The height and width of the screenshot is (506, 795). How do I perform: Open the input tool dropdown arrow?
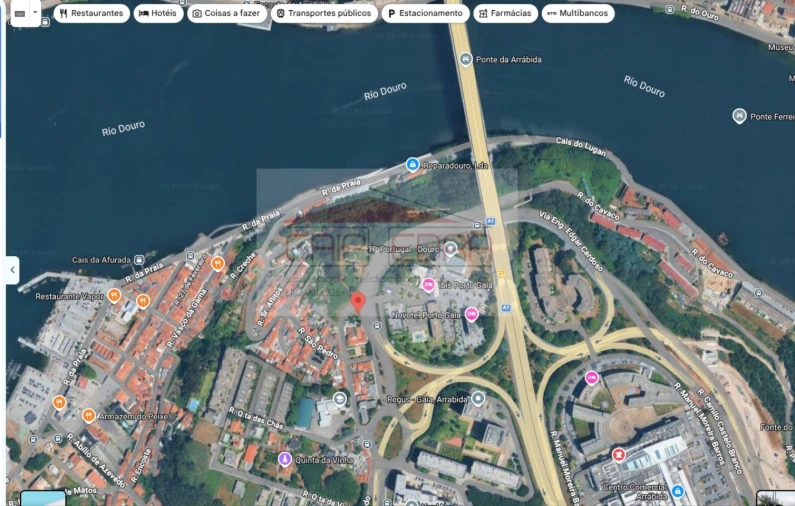point(35,13)
